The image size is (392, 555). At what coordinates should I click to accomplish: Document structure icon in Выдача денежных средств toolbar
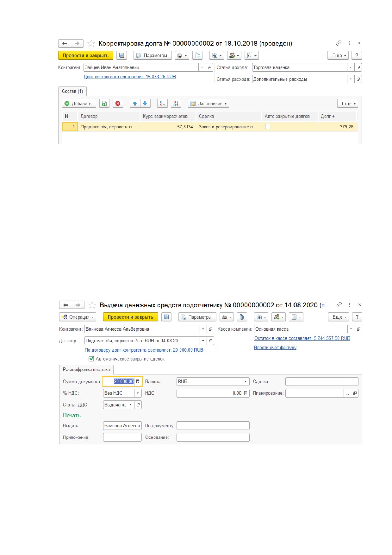tap(242, 317)
